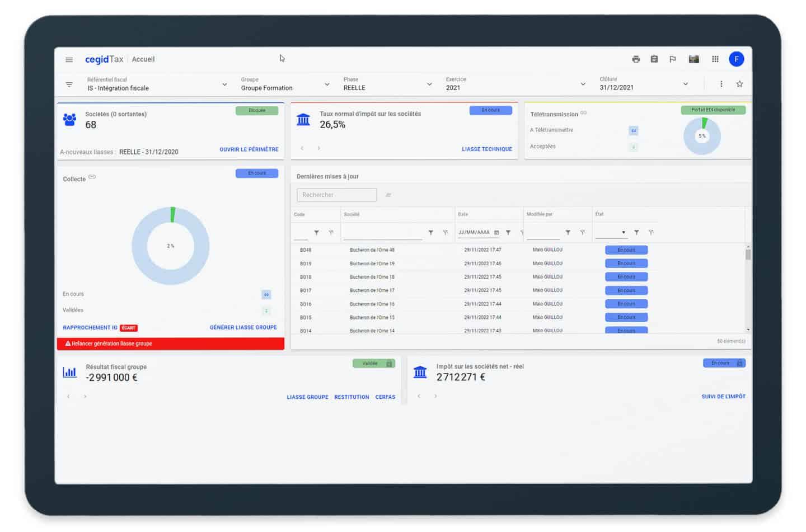Open the vertical three-dot options menu

(x=721, y=84)
